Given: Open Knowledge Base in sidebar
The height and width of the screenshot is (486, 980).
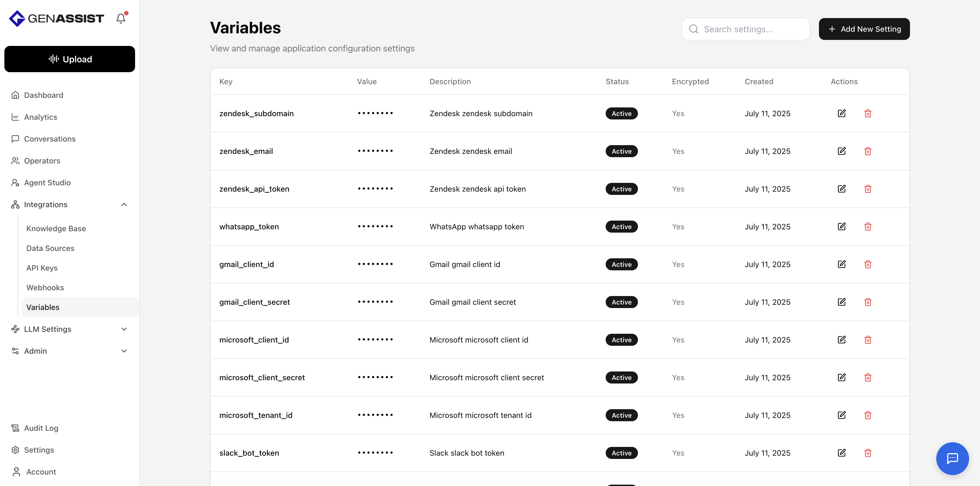Looking at the screenshot, I should click(56, 229).
